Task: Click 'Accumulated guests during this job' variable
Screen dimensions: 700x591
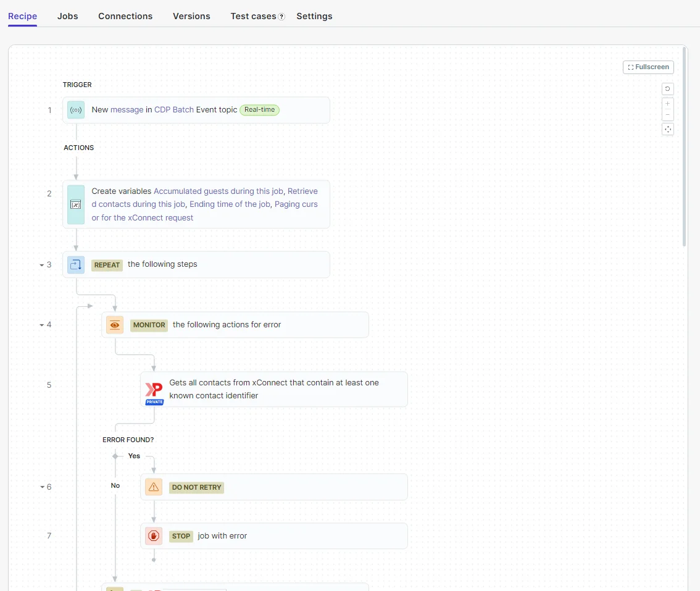Action: click(x=219, y=191)
